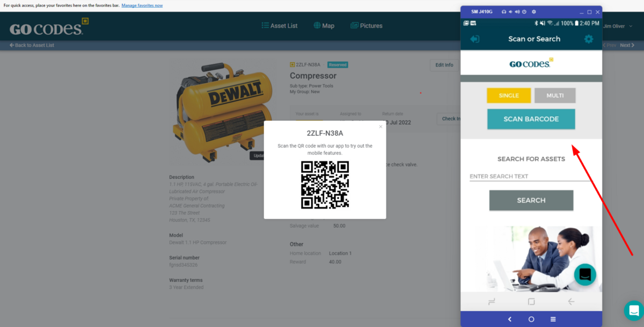Click the gallery notification icon in phone status bar

(x=466, y=24)
